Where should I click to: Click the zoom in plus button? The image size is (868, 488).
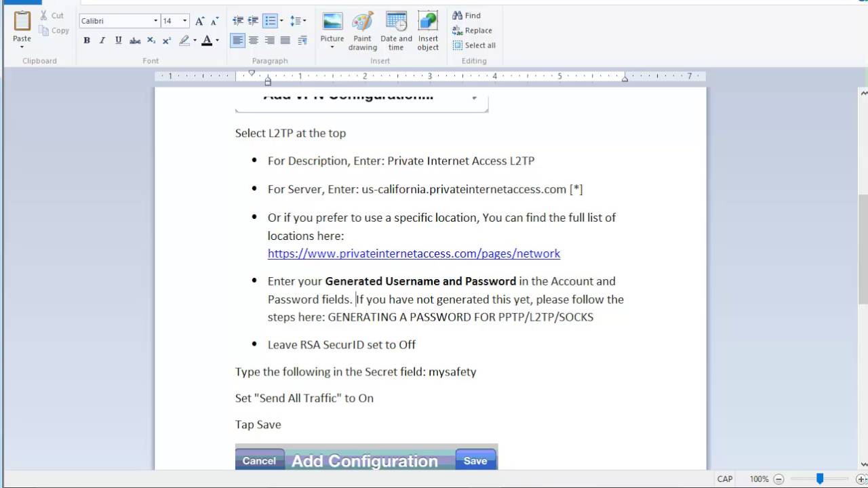pyautogui.click(x=861, y=479)
